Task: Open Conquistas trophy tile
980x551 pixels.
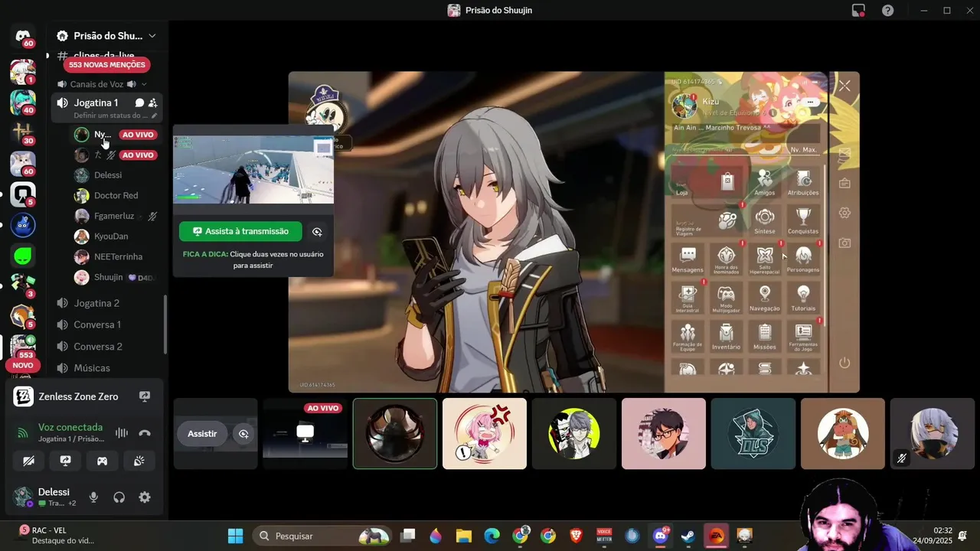Action: (x=803, y=221)
